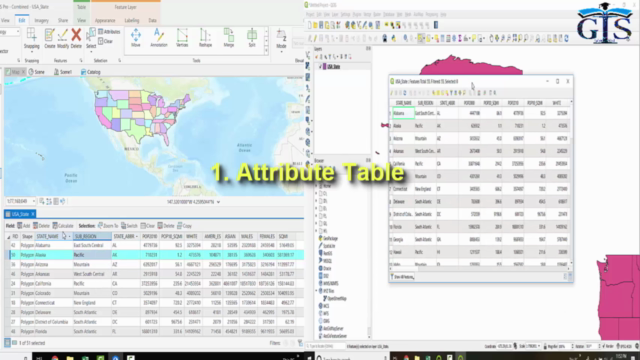Open Show All Features filter in QGIS table
Image resolution: width=640 pixels, height=360 pixels.
402,277
